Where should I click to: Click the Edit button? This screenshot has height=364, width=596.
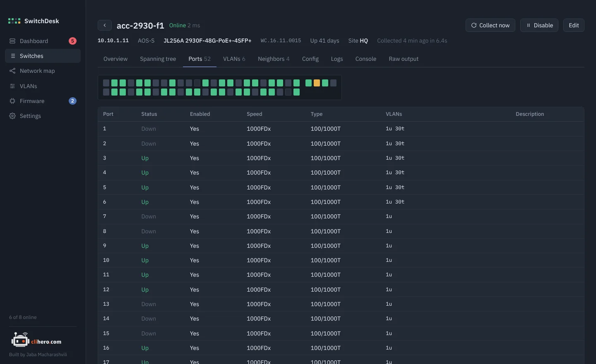tap(574, 25)
